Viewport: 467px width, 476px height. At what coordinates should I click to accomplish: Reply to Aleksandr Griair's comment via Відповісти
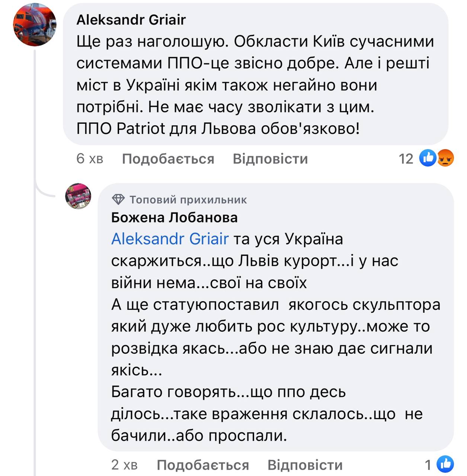pos(270,159)
